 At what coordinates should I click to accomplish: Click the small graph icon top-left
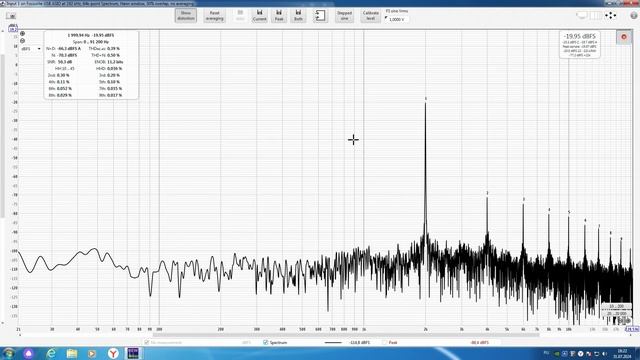[x=11, y=16]
